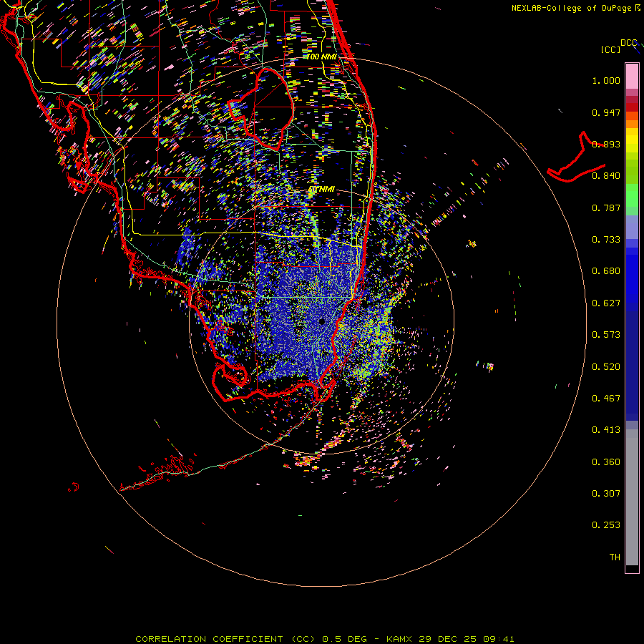Click the 0.573 scale value

(x=606, y=335)
